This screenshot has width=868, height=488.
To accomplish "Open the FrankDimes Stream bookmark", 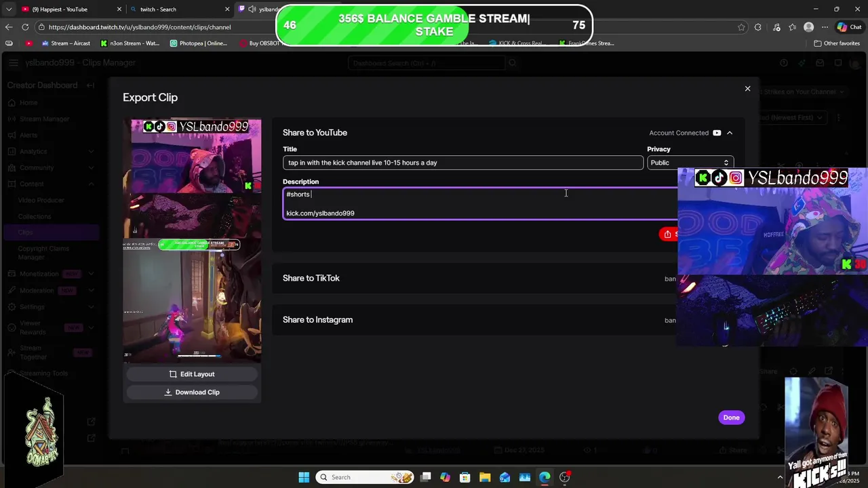I will [587, 43].
